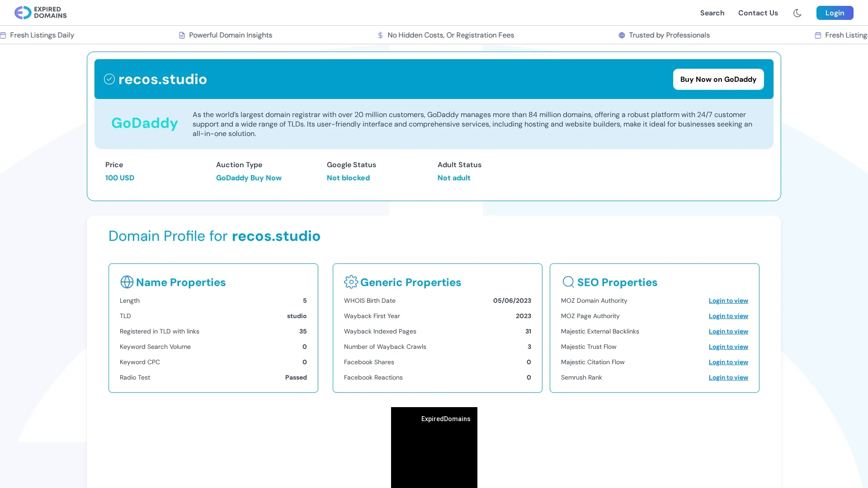The height and width of the screenshot is (488, 868).
Task: Click the Facebook Shares label
Action: point(369,362)
